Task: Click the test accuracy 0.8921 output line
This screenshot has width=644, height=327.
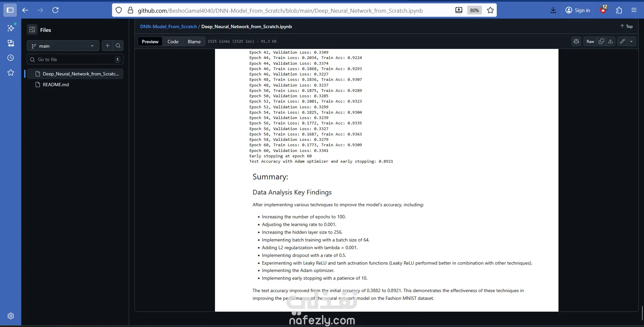Action: pos(321,161)
